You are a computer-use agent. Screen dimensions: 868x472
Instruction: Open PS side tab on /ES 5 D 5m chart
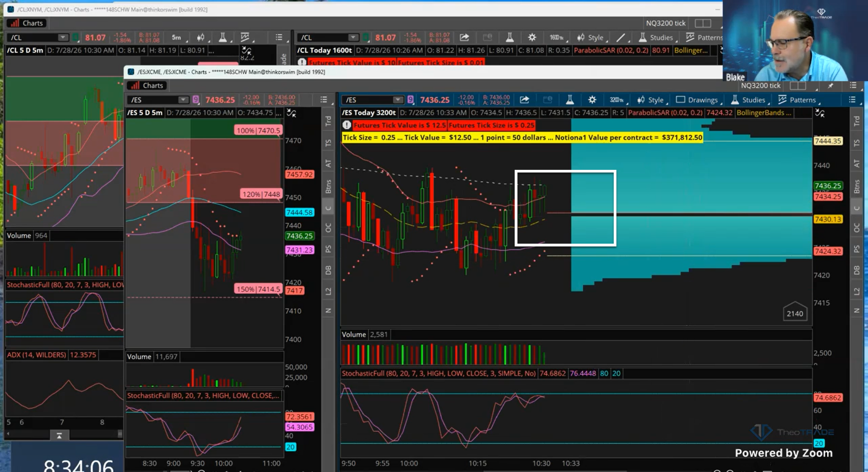pos(328,249)
